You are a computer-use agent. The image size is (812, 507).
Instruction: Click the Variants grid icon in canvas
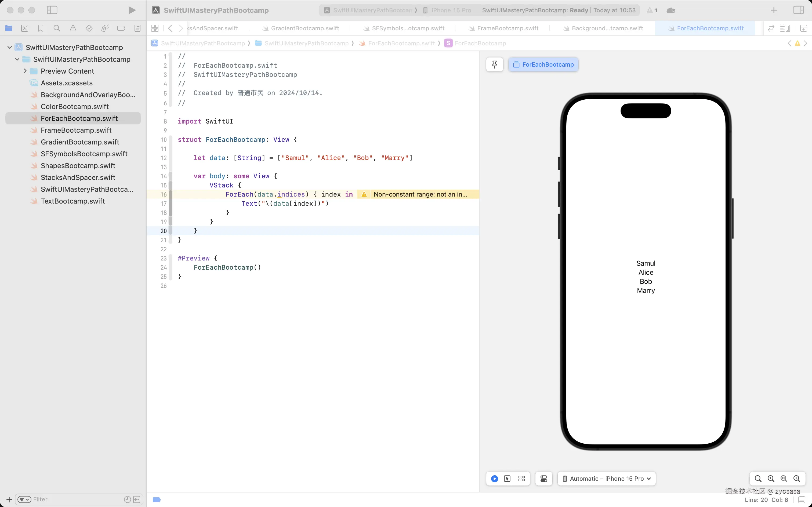pos(521,479)
